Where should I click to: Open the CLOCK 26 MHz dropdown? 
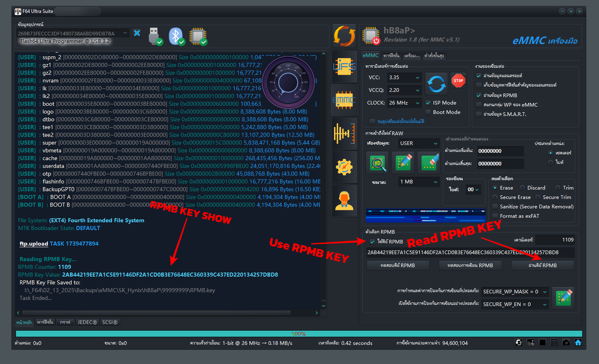point(404,102)
